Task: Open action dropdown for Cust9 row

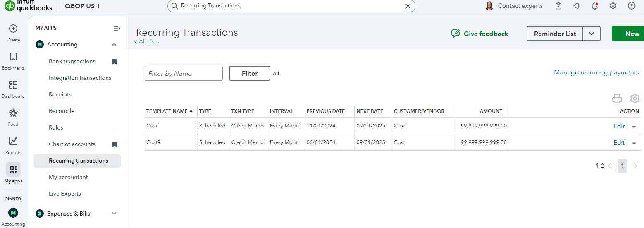Action: pyautogui.click(x=634, y=143)
